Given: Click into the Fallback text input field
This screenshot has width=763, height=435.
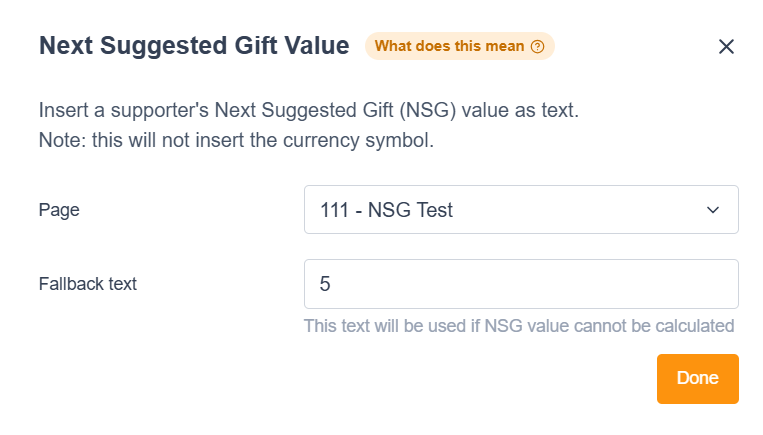Looking at the screenshot, I should 520,285.
